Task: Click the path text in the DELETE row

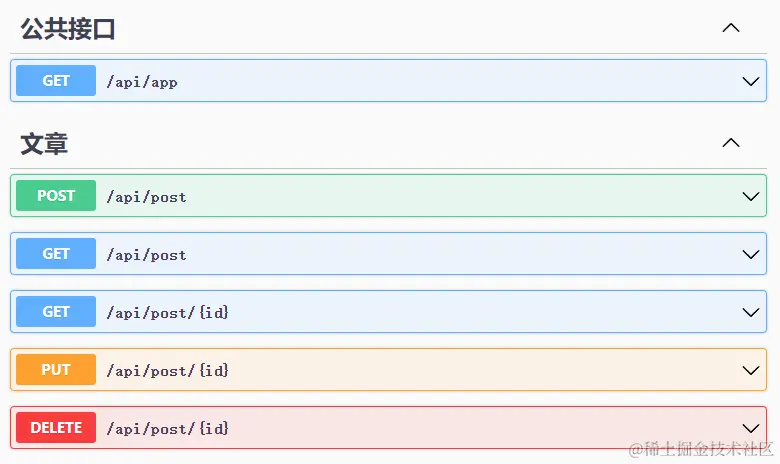Action: [168, 429]
